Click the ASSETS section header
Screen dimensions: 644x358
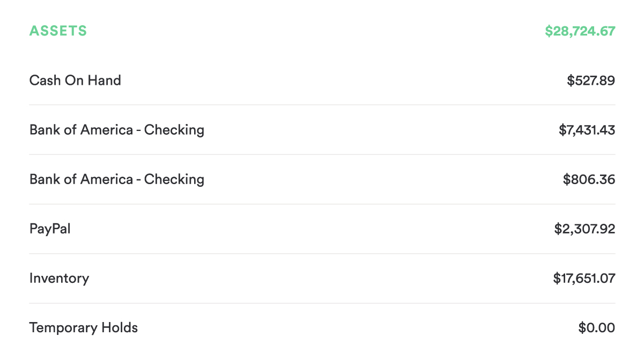[x=58, y=31]
